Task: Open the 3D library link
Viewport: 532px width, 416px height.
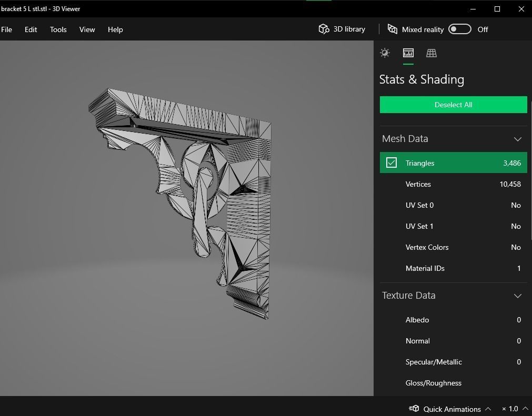Action: click(x=349, y=29)
